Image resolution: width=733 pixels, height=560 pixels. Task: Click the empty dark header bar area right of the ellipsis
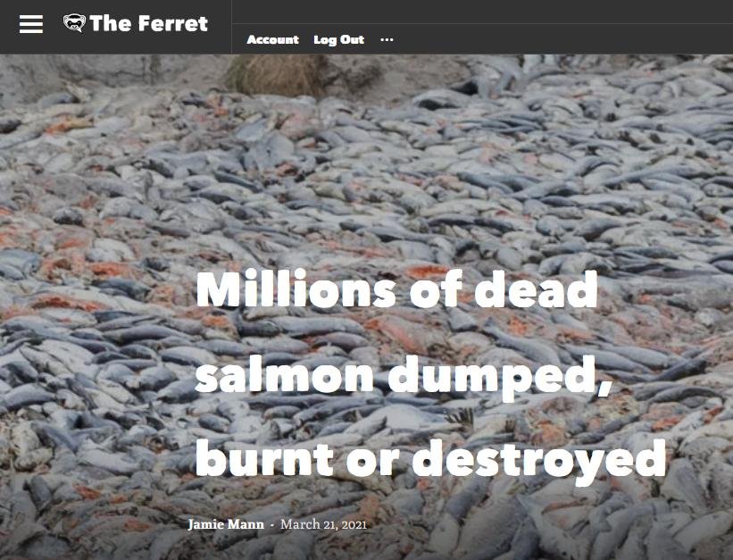pos(561,40)
